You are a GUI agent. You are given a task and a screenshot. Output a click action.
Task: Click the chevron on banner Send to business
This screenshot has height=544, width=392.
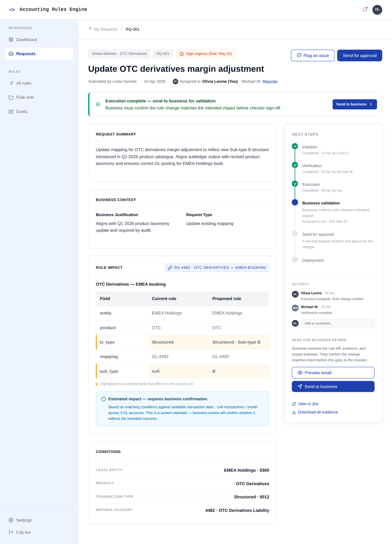[x=371, y=104]
